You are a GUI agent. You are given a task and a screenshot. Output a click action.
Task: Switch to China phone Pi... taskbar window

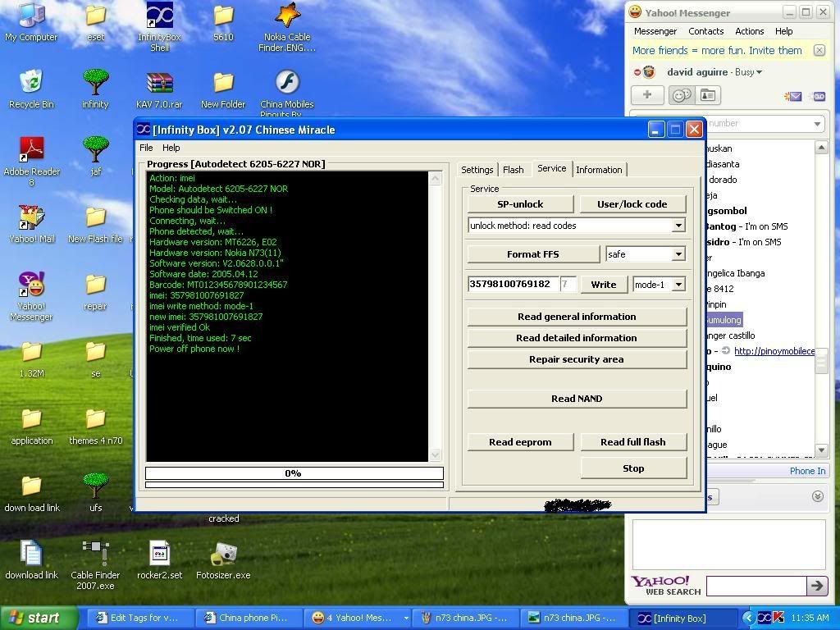(249, 619)
